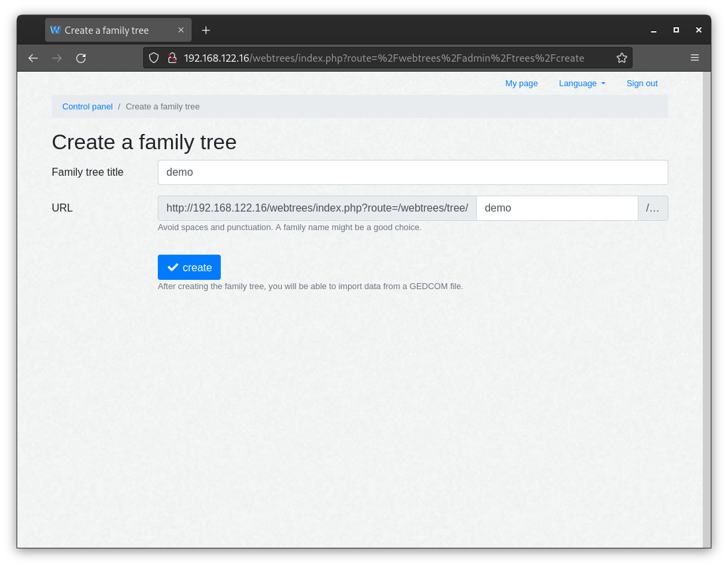This screenshot has width=728, height=567.
Task: Open a new browser tab
Action: pos(206,31)
